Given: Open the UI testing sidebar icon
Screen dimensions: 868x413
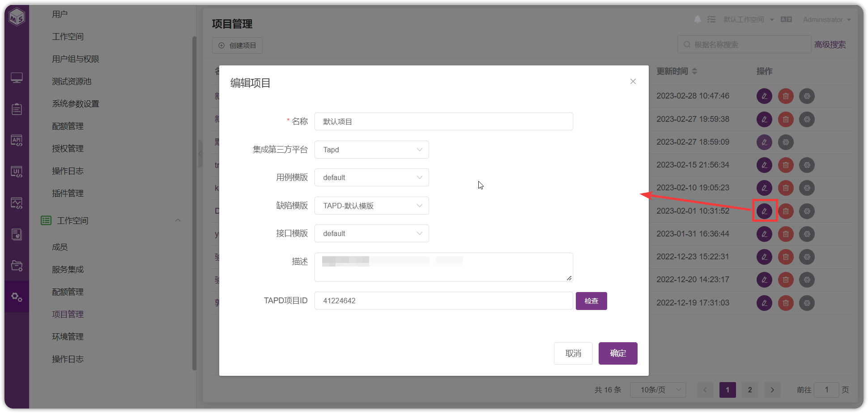Looking at the screenshot, I should (17, 172).
